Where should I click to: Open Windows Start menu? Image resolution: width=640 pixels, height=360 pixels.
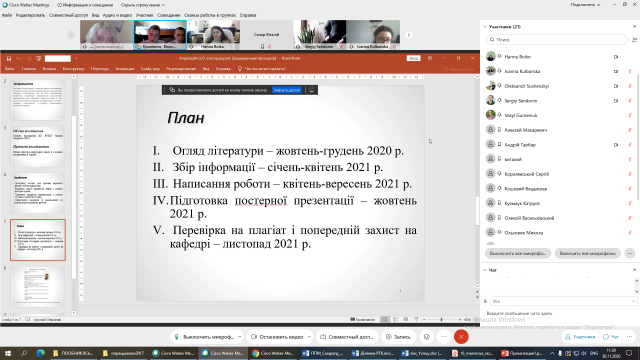7,353
